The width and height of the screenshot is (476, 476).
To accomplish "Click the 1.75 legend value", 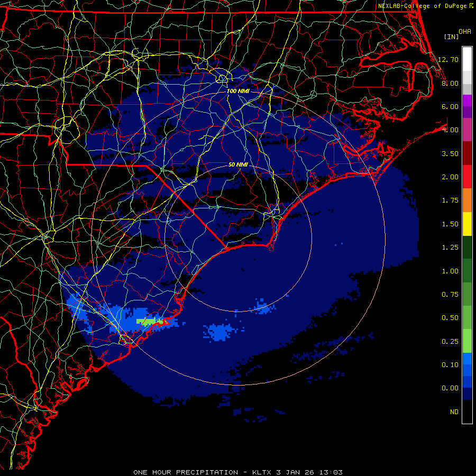I will pyautogui.click(x=450, y=200).
